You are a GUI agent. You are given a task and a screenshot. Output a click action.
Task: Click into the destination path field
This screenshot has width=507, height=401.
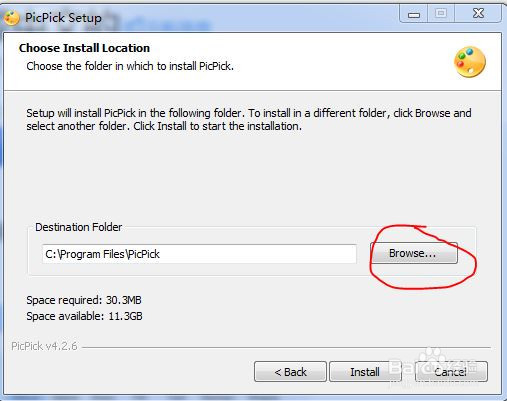coord(199,254)
